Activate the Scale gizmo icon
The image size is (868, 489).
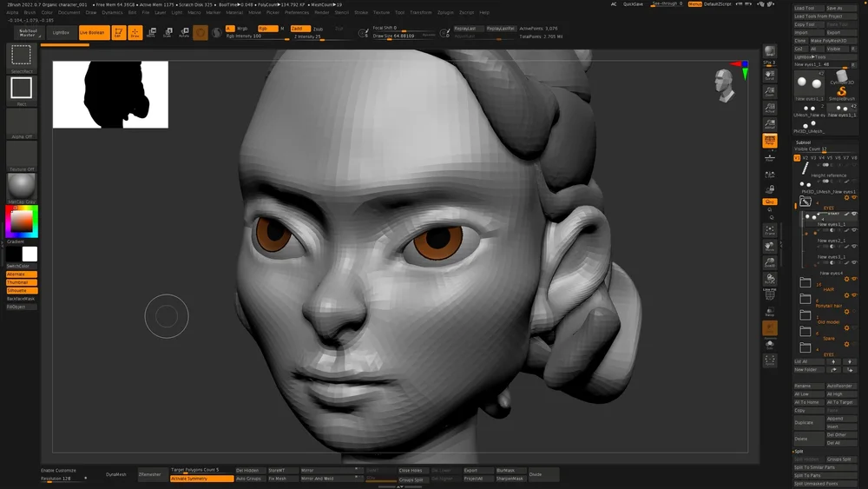click(168, 33)
